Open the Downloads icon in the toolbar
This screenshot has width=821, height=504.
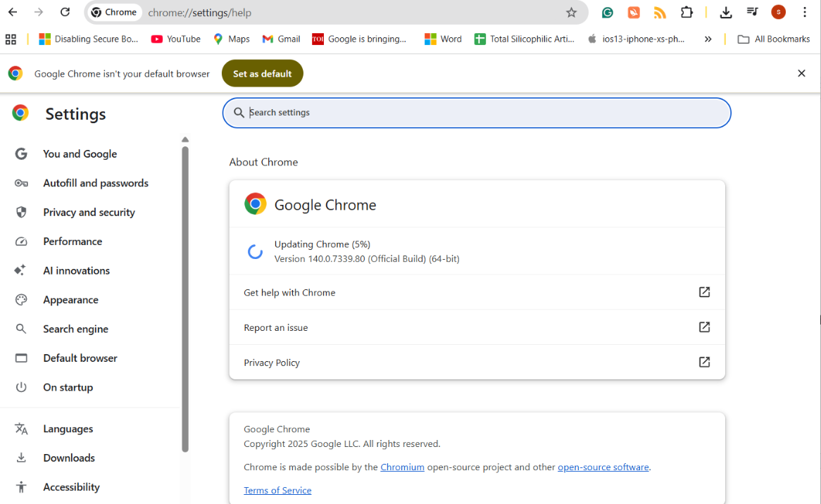[x=725, y=13]
